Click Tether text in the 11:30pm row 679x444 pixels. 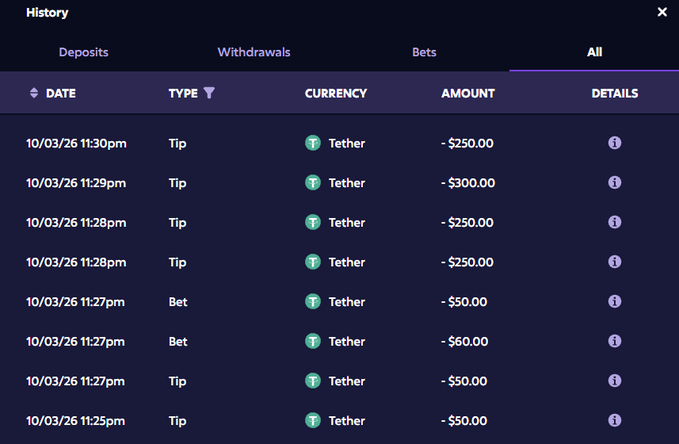[x=347, y=143]
